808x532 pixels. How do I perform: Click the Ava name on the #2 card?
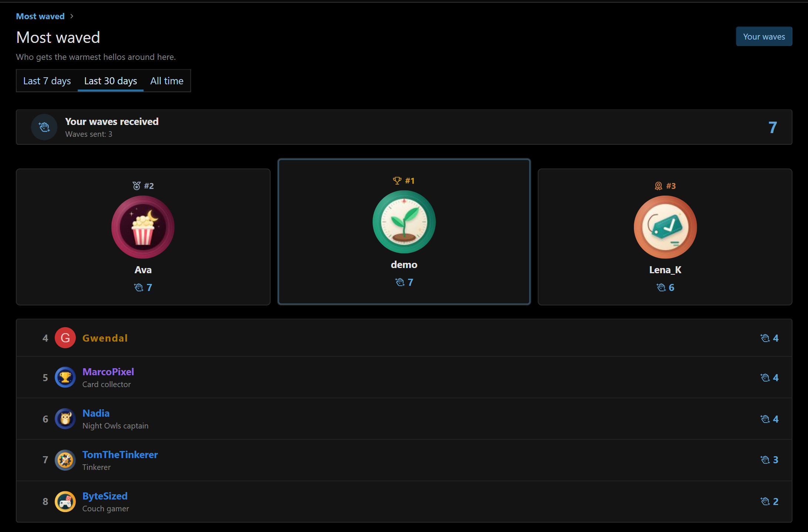[143, 270]
